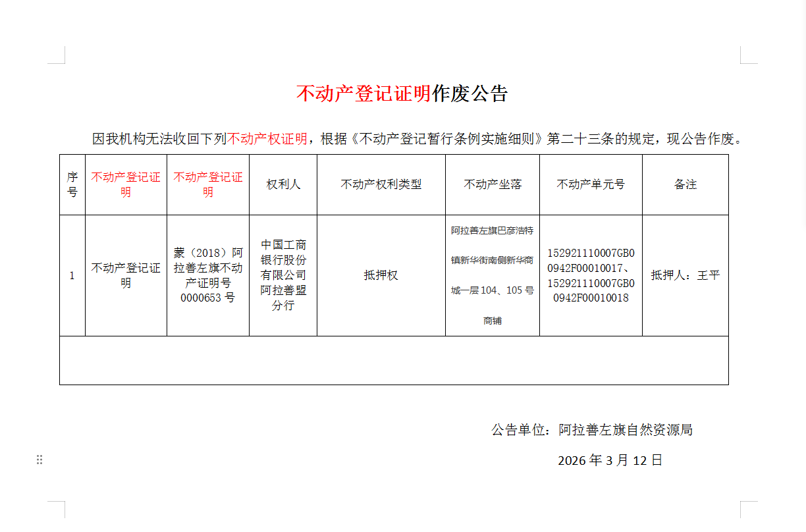The height and width of the screenshot is (532, 806).
Task: Select the 抵押人：王平 remarks cell
Action: coord(685,275)
